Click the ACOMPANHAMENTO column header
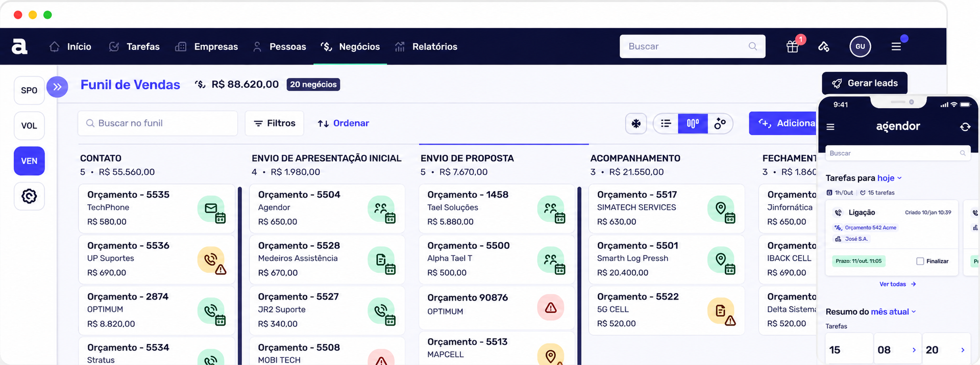The width and height of the screenshot is (980, 365). [x=635, y=158]
